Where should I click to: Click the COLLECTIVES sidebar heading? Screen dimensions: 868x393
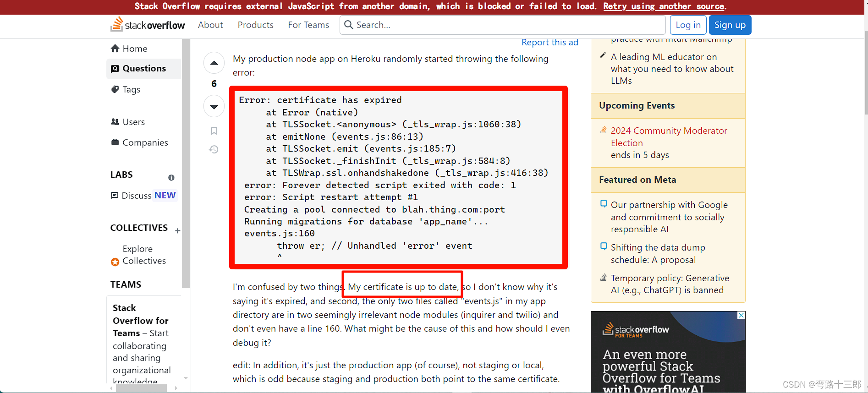pos(139,228)
